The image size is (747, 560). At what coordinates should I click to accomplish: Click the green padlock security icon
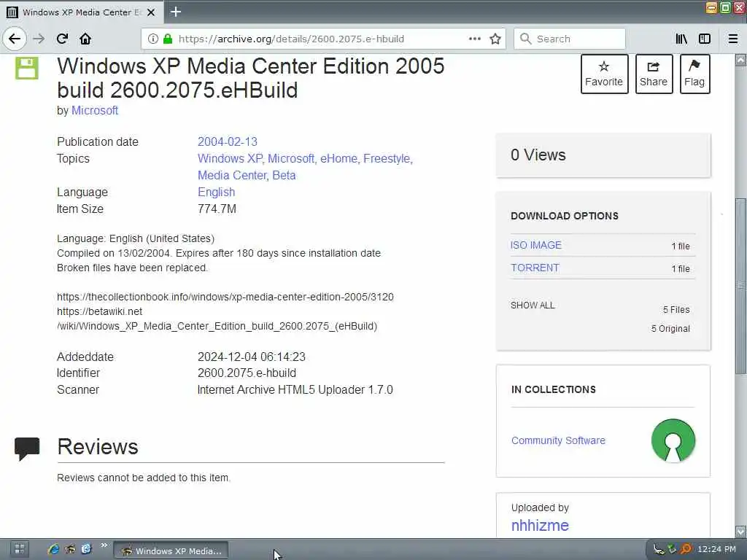tap(168, 39)
